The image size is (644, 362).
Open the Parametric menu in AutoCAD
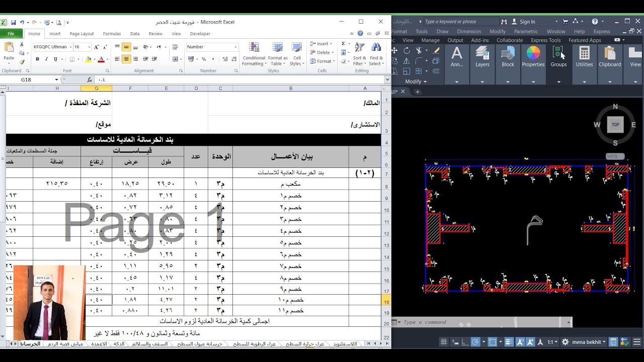(526, 31)
